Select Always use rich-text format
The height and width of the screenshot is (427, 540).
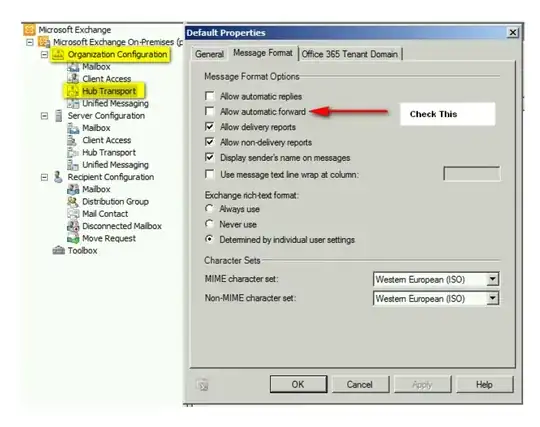tap(209, 209)
